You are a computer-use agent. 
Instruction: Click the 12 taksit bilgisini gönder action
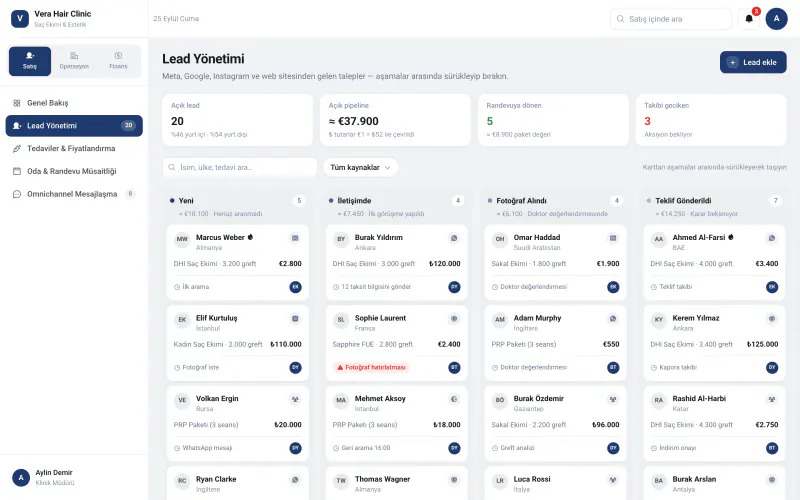click(372, 287)
